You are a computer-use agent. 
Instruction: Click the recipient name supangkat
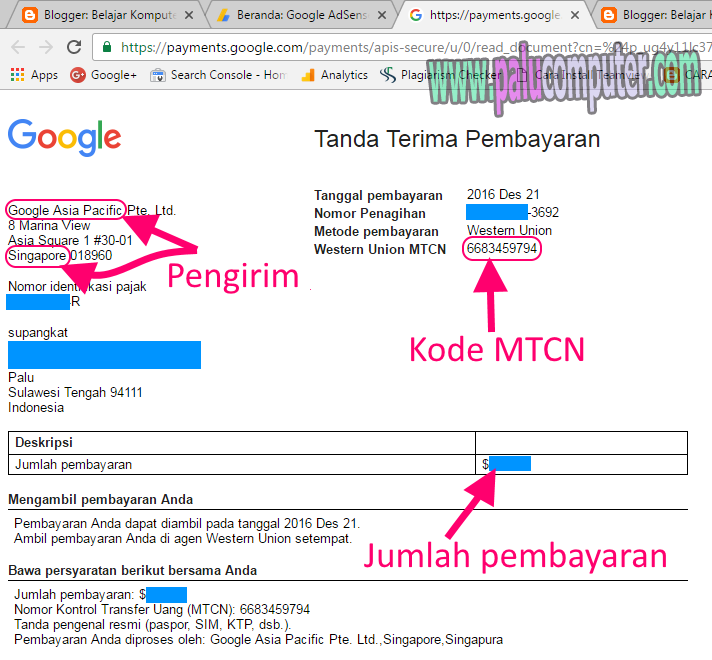(x=38, y=332)
